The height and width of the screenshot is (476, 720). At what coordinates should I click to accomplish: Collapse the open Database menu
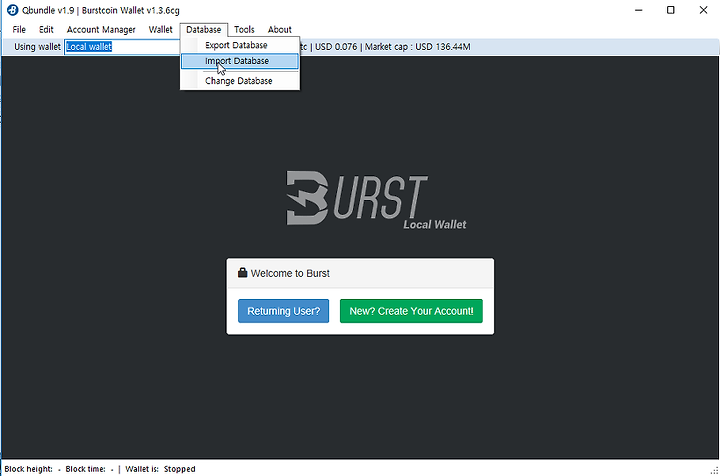click(203, 29)
